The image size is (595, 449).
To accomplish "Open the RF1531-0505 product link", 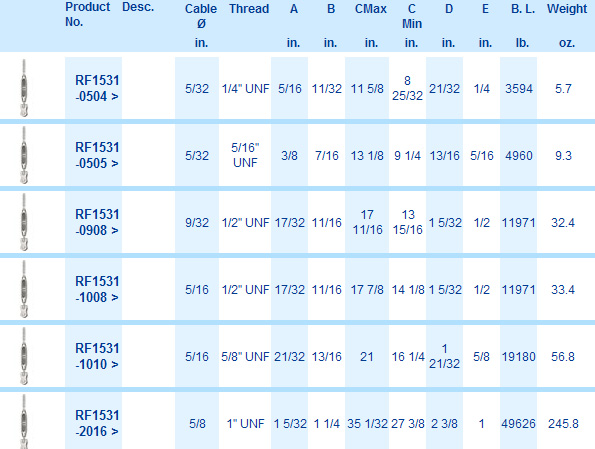I will (x=97, y=155).
